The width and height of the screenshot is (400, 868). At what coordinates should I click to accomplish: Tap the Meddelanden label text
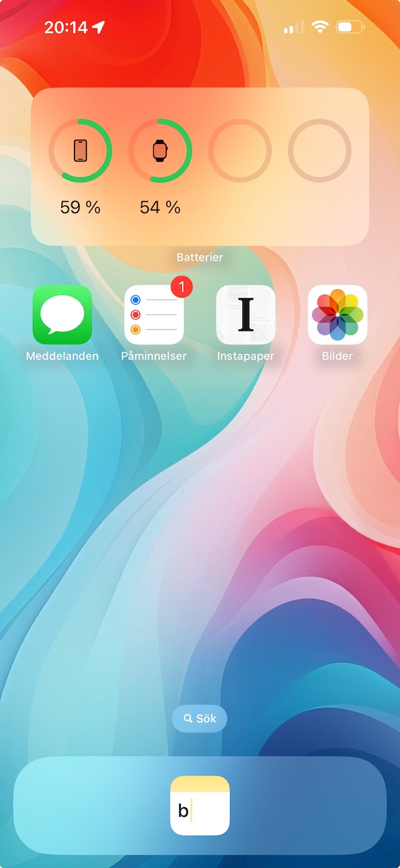click(x=62, y=356)
